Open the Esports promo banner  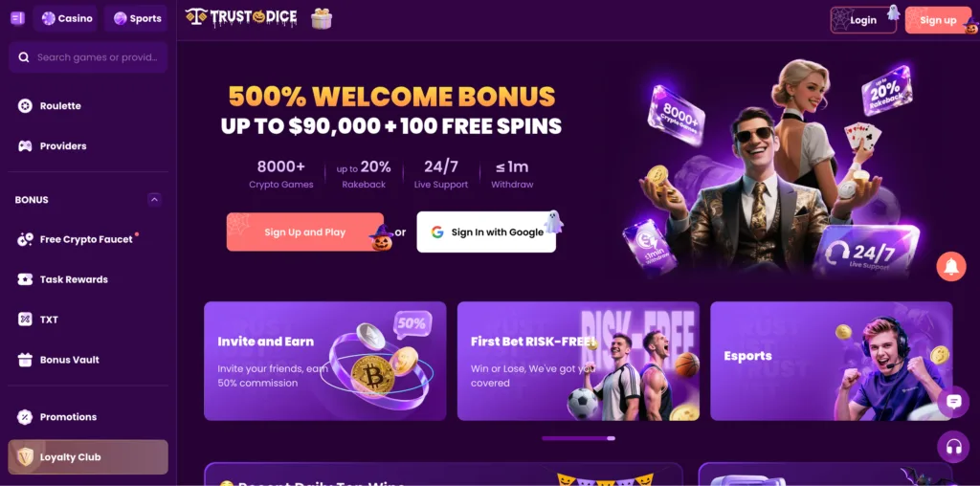(x=832, y=361)
